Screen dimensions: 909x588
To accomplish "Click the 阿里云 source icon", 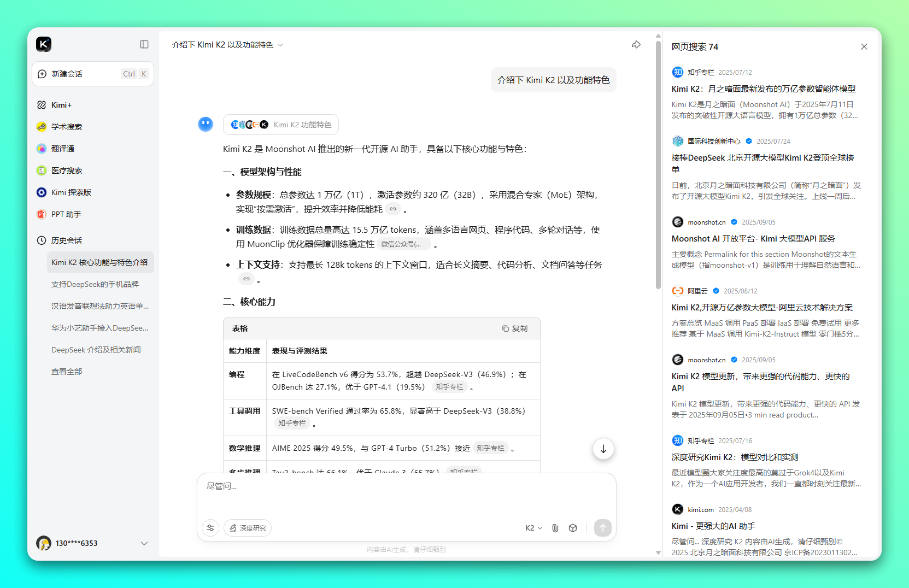I will 678,291.
